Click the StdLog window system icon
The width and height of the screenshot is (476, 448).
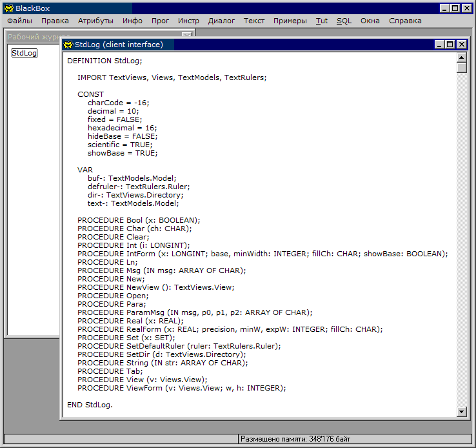68,45
